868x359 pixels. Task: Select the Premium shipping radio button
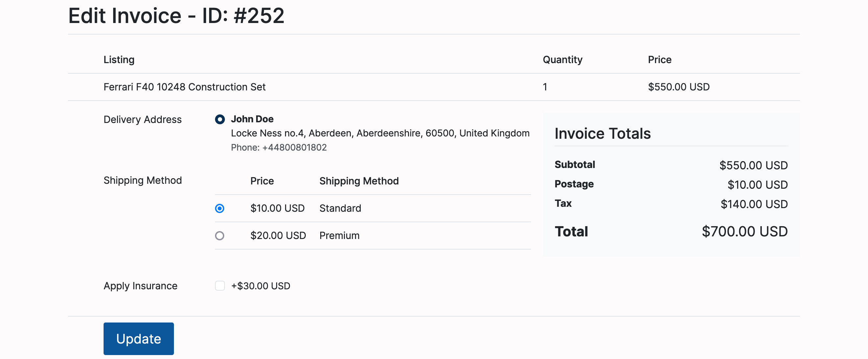coord(219,236)
